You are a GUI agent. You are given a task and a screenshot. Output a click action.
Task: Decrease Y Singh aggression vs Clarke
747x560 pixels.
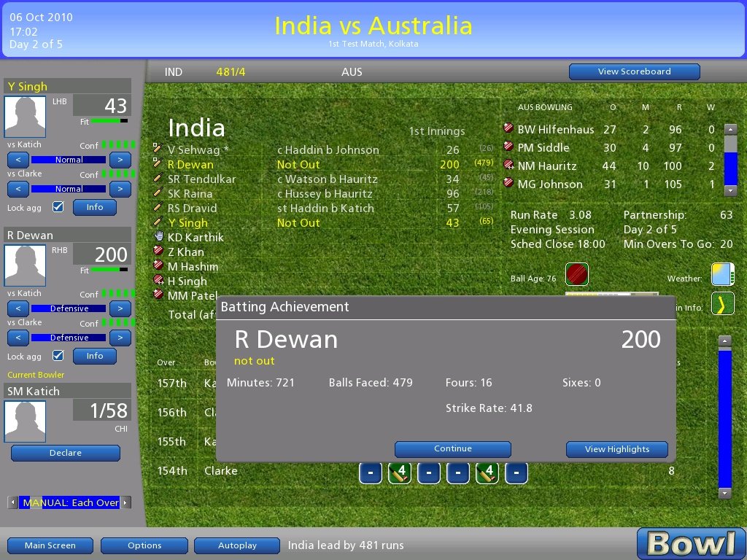[x=18, y=189]
